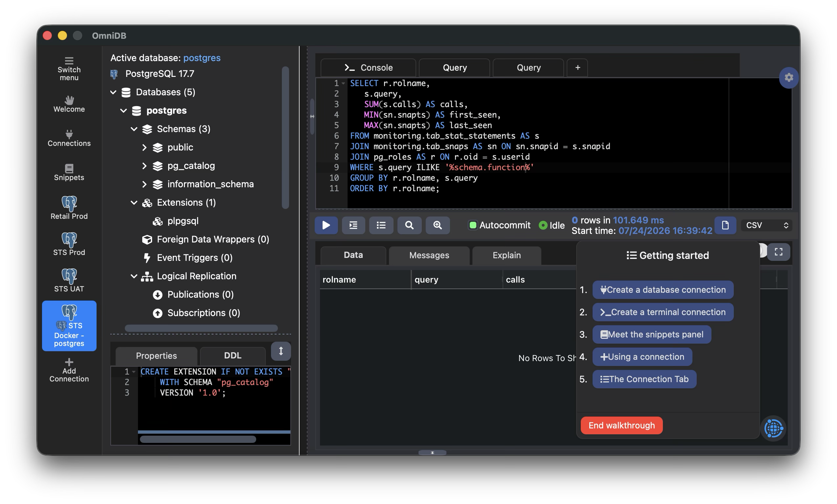The width and height of the screenshot is (837, 504).
Task: Open the DDL tab
Action: [x=233, y=355]
